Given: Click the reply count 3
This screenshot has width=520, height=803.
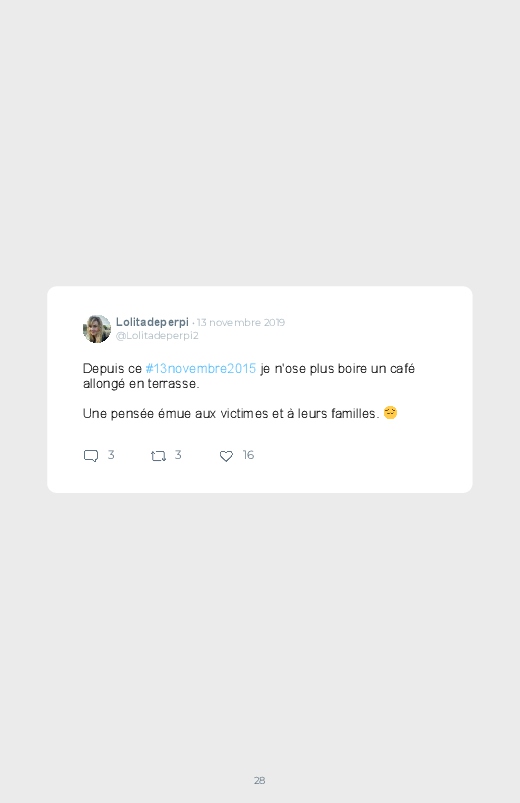Looking at the screenshot, I should pyautogui.click(x=111, y=455).
